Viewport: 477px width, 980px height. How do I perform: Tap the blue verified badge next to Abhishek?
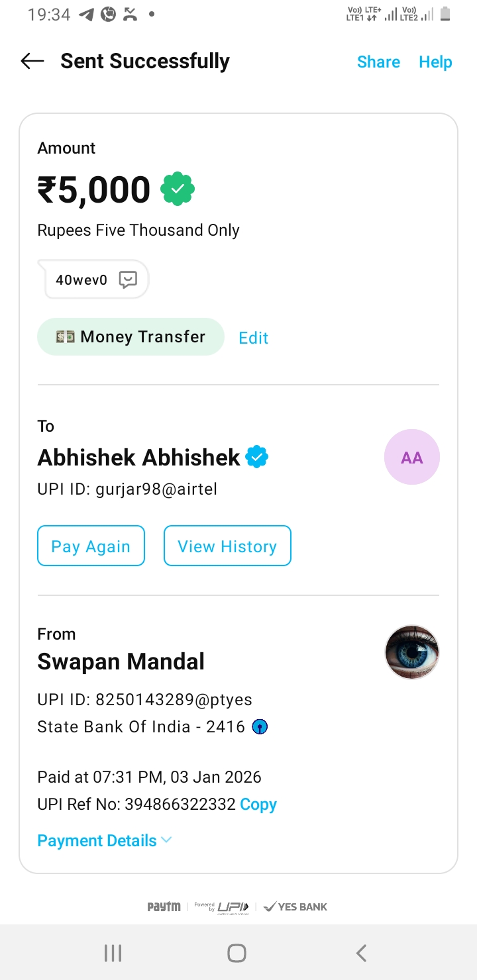(257, 458)
